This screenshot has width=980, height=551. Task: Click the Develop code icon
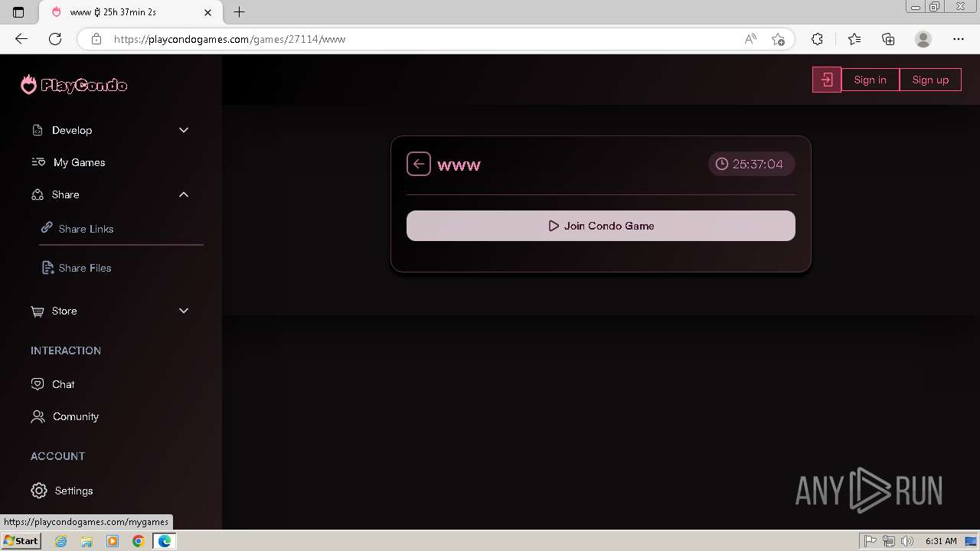(x=38, y=130)
